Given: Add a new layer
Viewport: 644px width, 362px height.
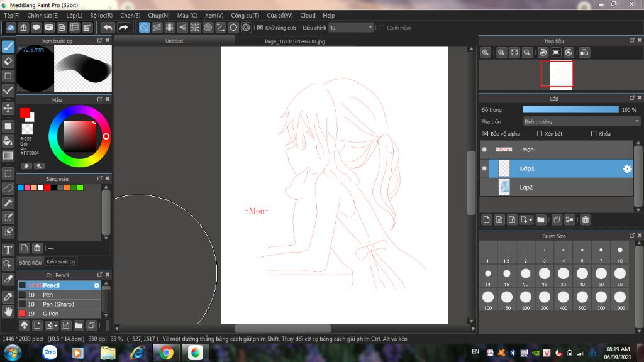Looking at the screenshot, I should pyautogui.click(x=487, y=220).
